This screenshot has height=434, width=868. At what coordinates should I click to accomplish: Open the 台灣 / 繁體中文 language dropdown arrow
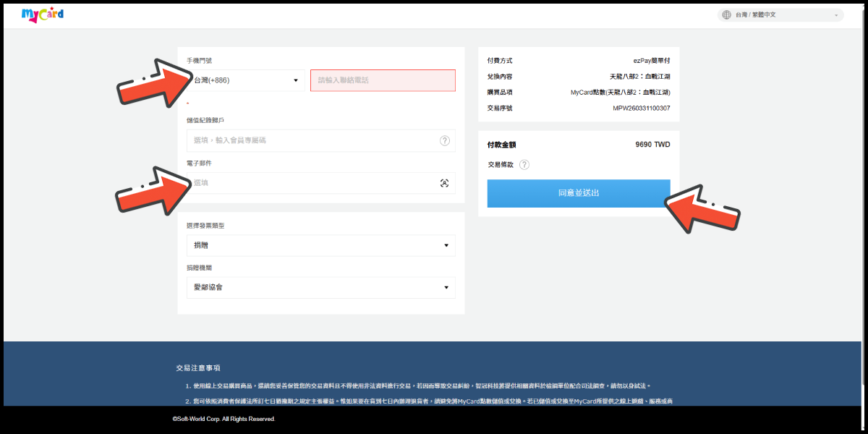pos(836,15)
